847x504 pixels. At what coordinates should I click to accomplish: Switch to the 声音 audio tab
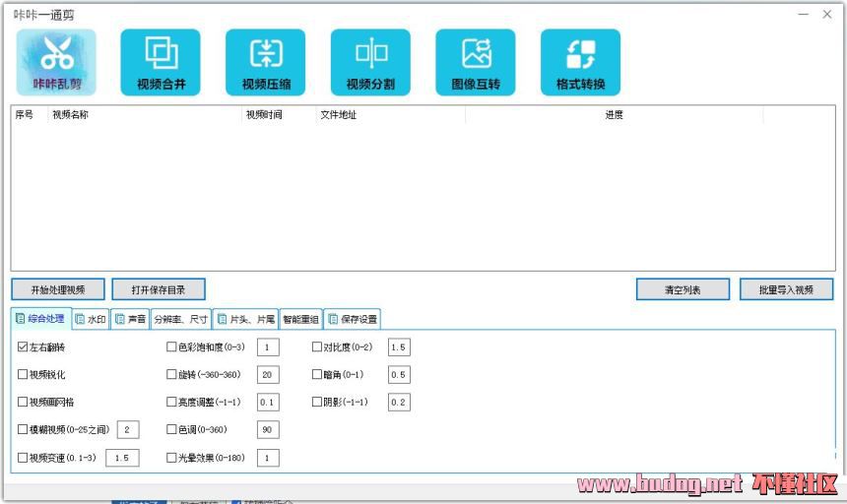point(130,319)
